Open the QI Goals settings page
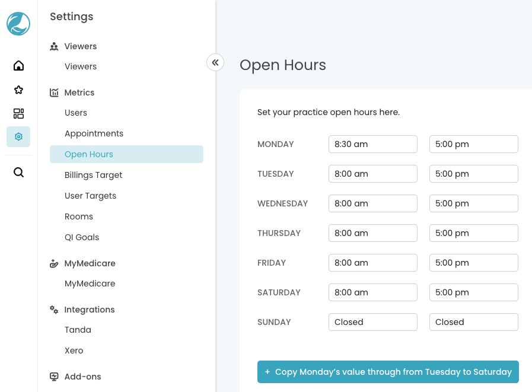Screen dimensions: 532x392 point(82,237)
